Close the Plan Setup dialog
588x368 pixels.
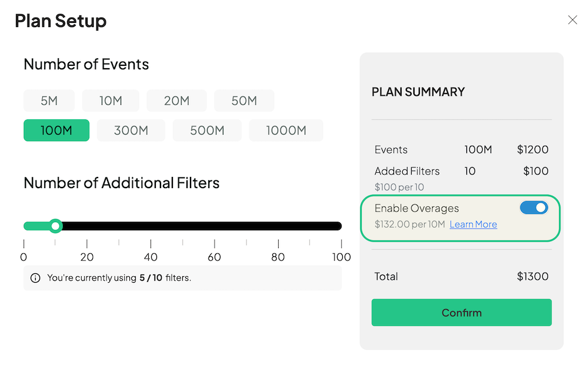[x=572, y=20]
